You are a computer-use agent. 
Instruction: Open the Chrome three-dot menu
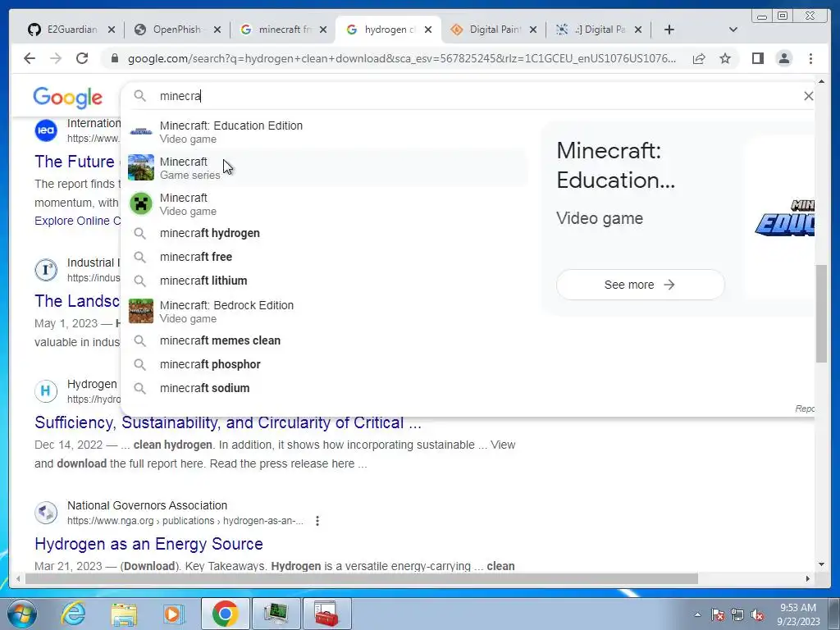coord(810,58)
